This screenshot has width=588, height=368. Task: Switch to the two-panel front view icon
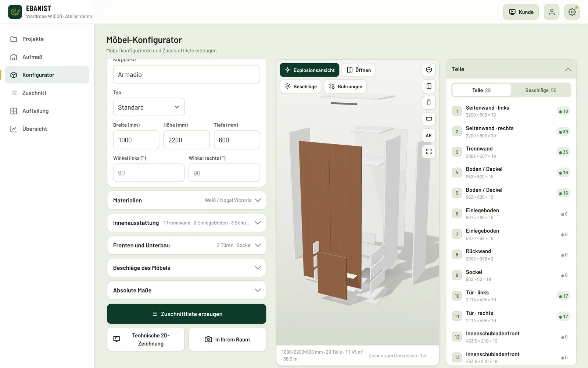pyautogui.click(x=429, y=86)
